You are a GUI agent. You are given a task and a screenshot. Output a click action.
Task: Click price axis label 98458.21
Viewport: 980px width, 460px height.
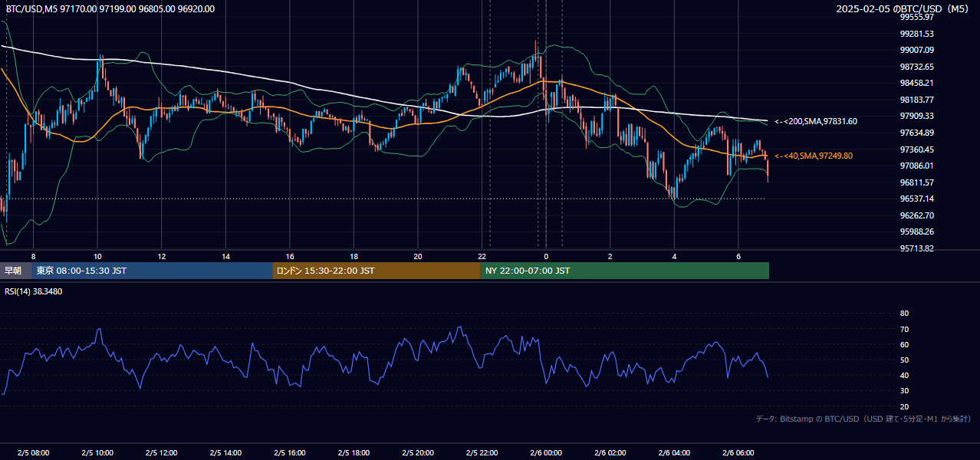point(917,83)
